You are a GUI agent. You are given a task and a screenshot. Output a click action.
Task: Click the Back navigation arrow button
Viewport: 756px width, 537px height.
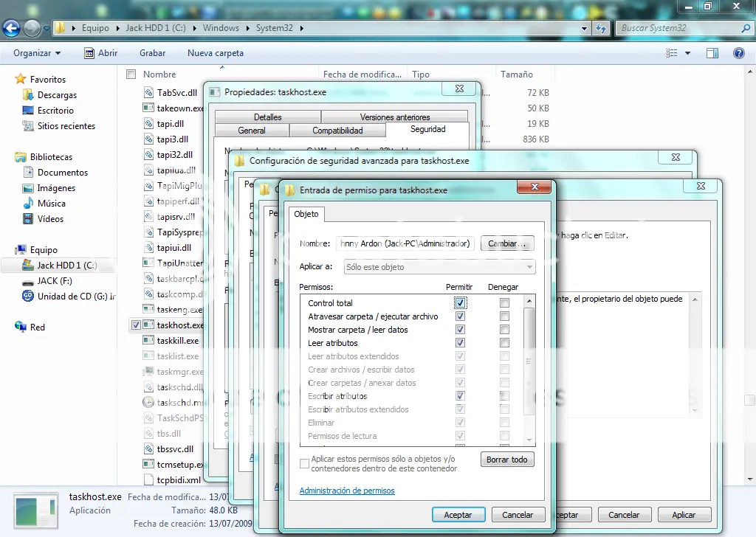12,28
